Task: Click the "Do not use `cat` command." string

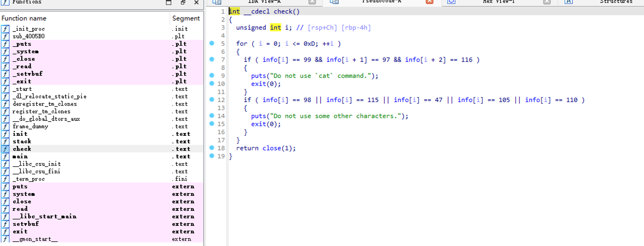Action: tap(321, 76)
